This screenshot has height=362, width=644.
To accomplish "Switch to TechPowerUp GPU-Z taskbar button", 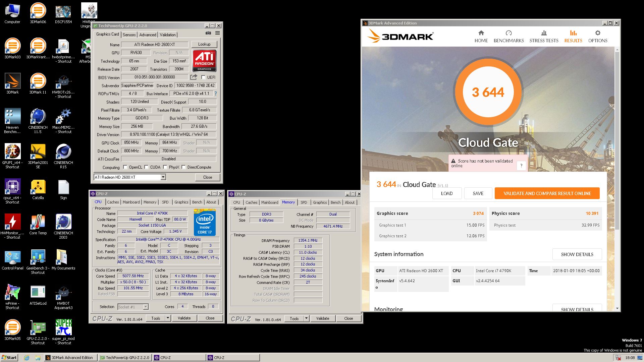I will (x=125, y=358).
